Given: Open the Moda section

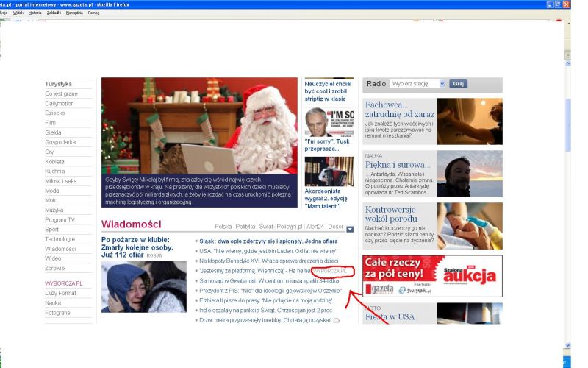Looking at the screenshot, I should pos(51,191).
